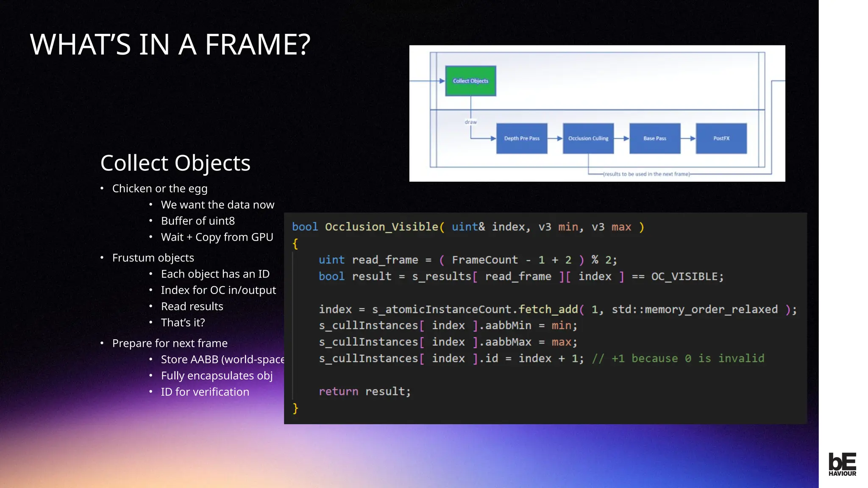Click the Occlusion_Visible function name in code
This screenshot has width=868, height=488.
pyautogui.click(x=381, y=227)
